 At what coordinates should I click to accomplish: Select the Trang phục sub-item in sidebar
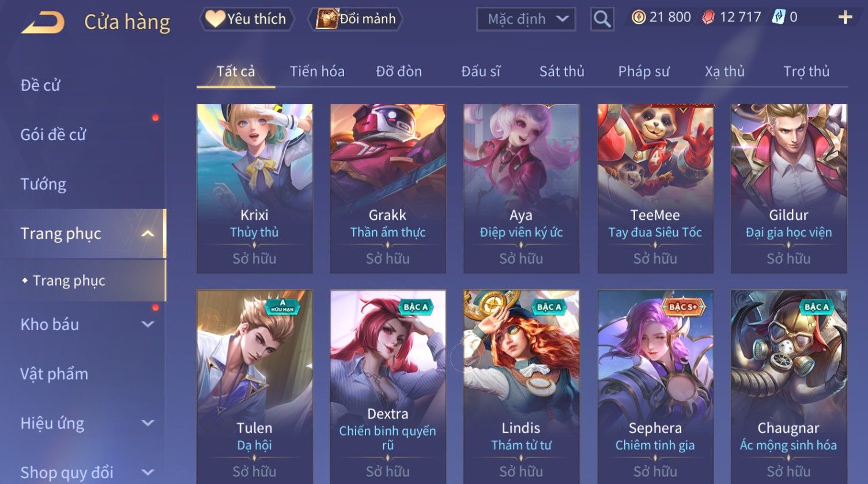click(69, 280)
